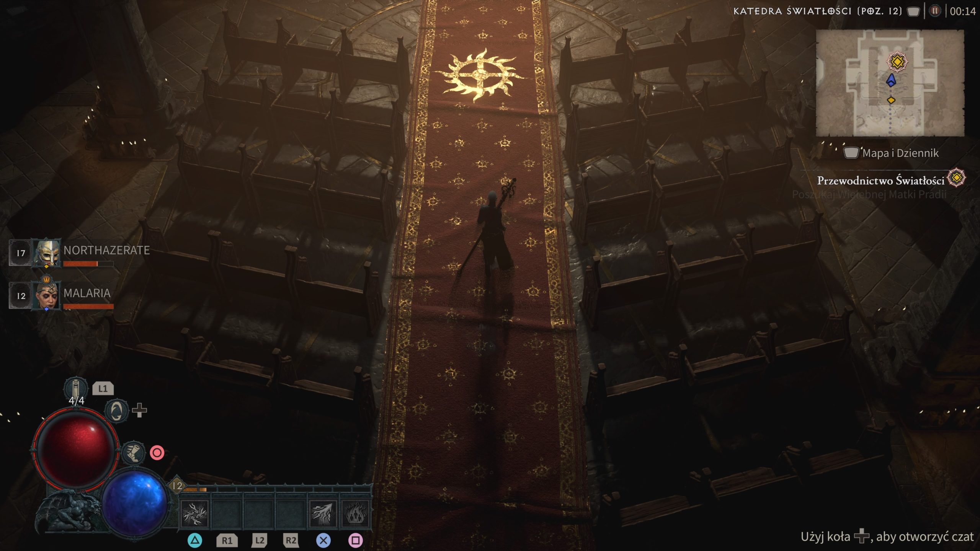Click the NORTHAZERATE player name
This screenshot has height=551, width=980.
[x=106, y=250]
